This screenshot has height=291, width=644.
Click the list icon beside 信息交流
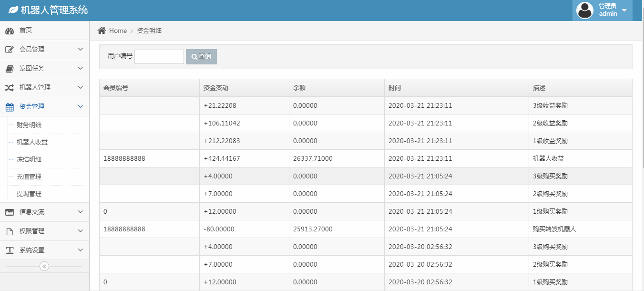pyautogui.click(x=10, y=212)
